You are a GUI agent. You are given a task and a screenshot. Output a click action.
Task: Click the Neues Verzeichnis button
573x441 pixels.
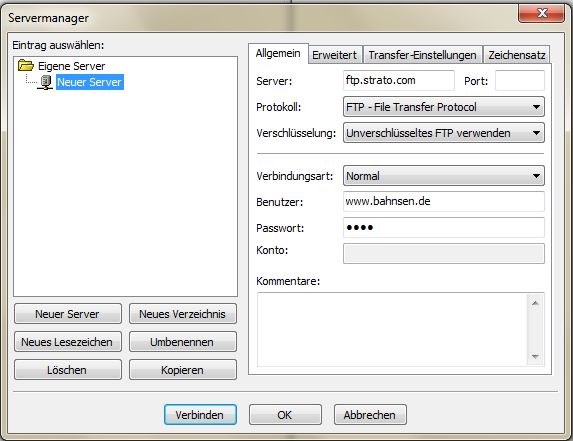point(182,314)
